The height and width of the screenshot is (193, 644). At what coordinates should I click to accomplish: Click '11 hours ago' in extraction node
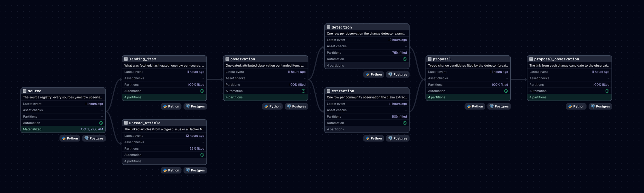[x=398, y=104]
